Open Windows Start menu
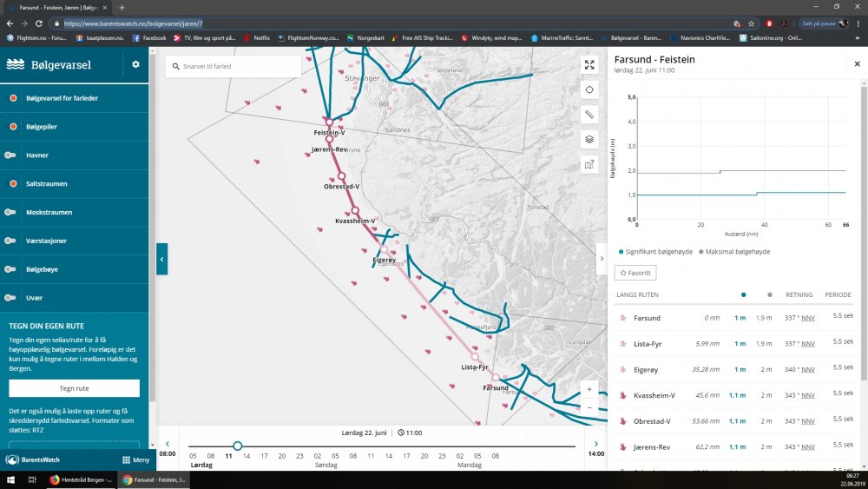868x489 pixels. coord(10,479)
